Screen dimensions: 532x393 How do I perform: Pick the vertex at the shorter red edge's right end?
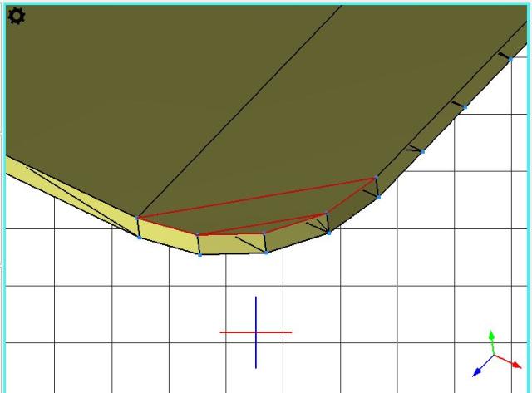pyautogui.click(x=327, y=214)
